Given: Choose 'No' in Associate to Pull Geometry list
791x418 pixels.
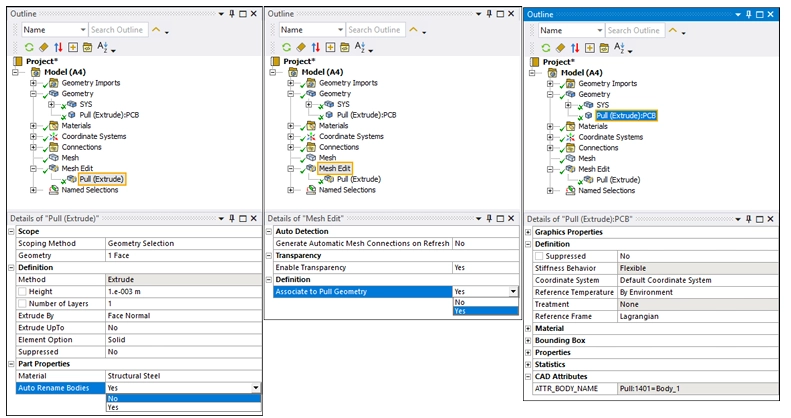Looking at the screenshot, I should [x=459, y=301].
